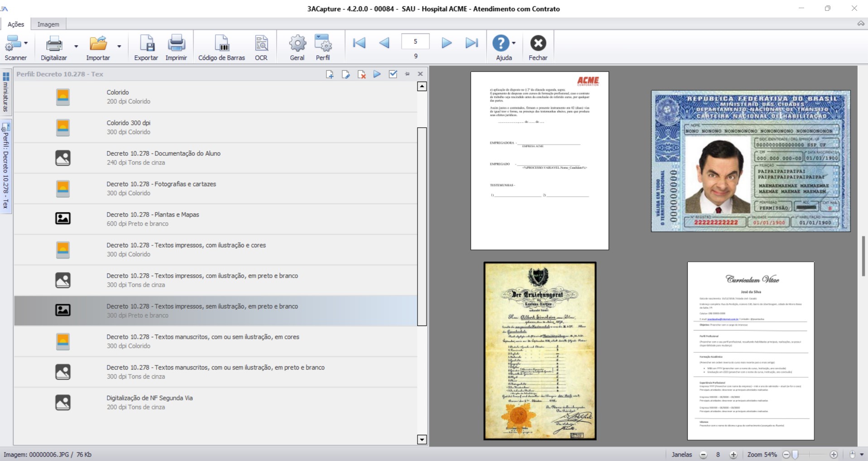Click thumbnail viewer vertical scrollbar
This screenshot has height=461, width=868.
pos(863,256)
